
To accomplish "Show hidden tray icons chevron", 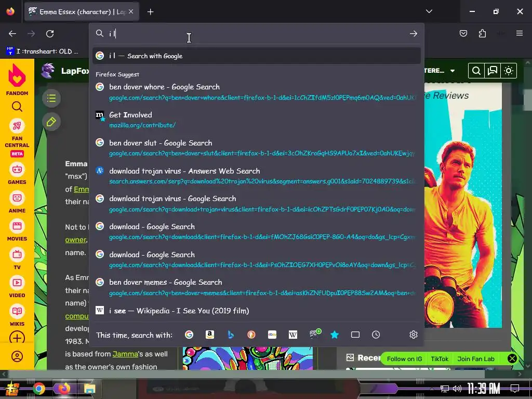I will (432, 389).
